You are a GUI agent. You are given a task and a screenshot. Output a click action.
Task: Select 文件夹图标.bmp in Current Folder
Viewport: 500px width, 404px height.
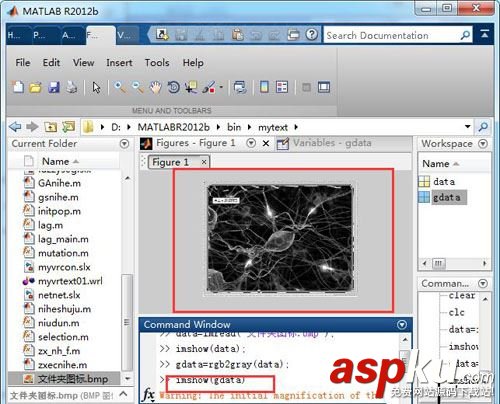[x=65, y=379]
